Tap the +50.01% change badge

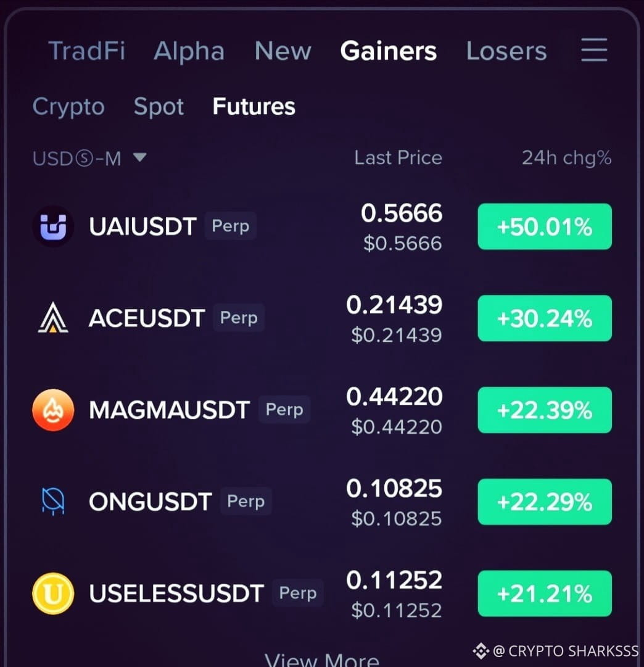pos(545,226)
